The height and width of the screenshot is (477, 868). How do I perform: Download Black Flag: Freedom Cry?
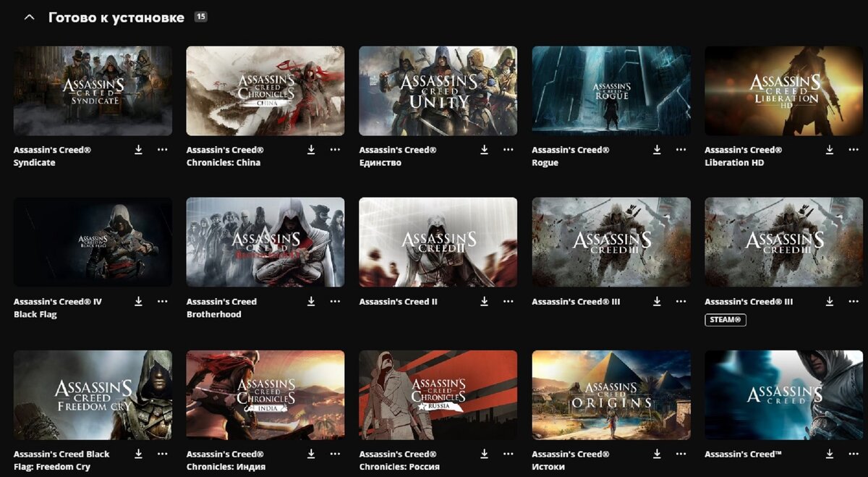(138, 454)
